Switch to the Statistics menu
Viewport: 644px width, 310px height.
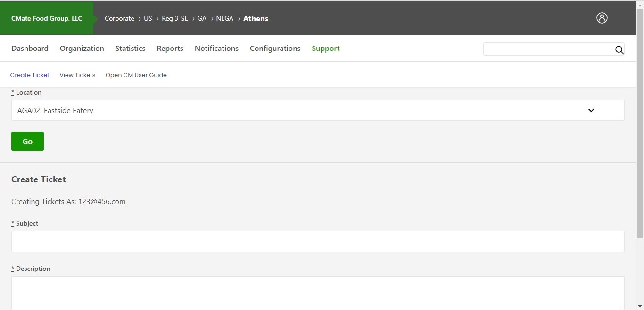130,48
